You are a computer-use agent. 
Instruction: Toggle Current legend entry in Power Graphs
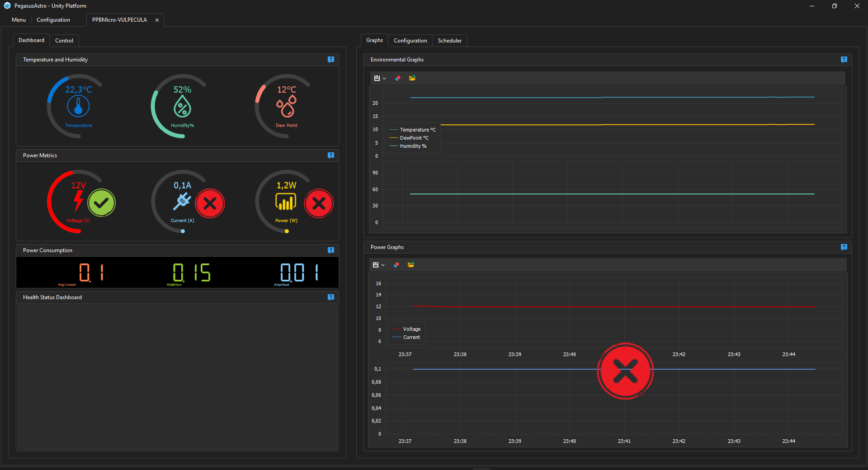[407, 337]
